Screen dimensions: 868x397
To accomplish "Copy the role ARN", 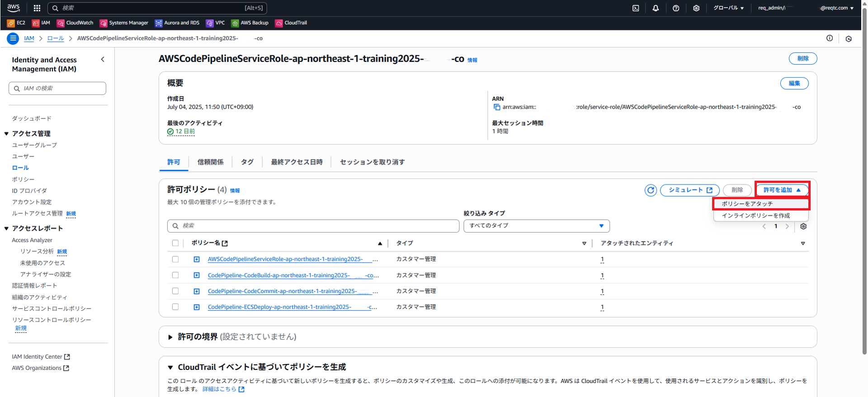I will pos(497,107).
